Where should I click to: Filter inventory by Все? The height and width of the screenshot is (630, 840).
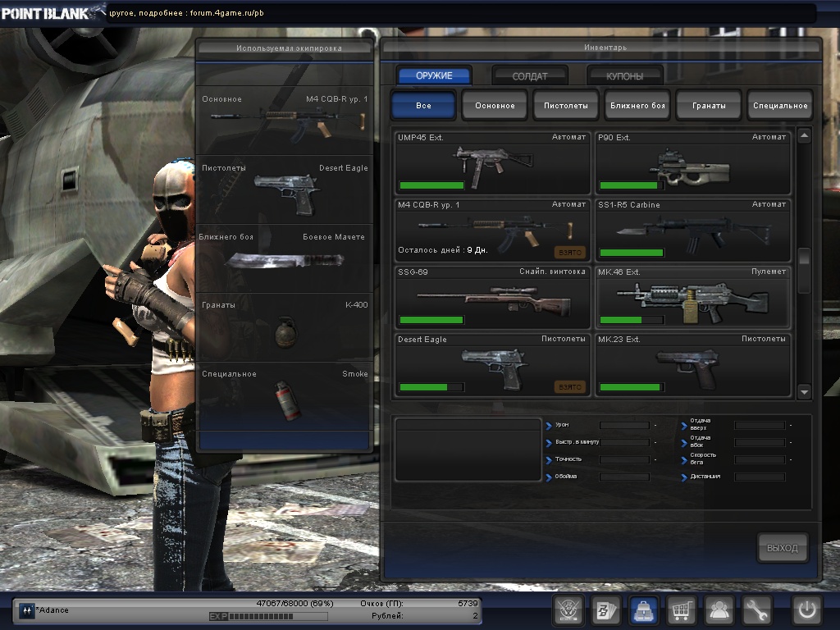tap(424, 105)
